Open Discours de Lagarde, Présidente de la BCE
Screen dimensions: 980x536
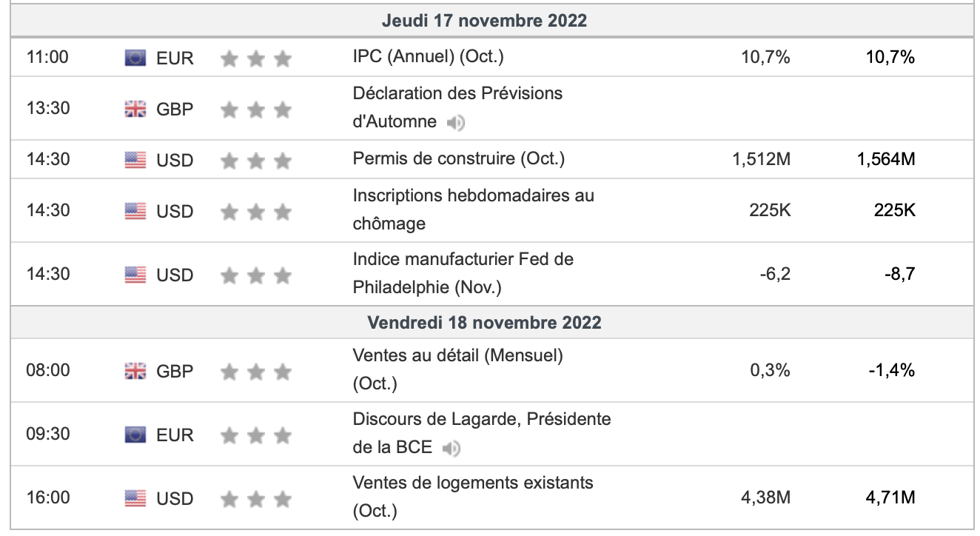pyautogui.click(x=481, y=432)
